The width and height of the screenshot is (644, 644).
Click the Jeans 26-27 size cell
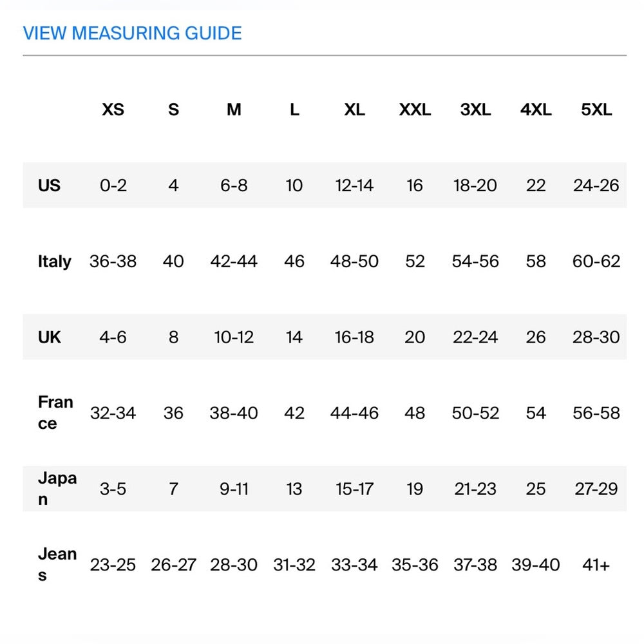(173, 565)
